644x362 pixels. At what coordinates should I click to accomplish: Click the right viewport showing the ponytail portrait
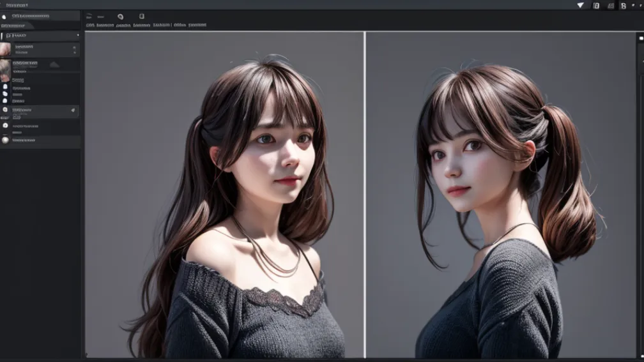(x=501, y=195)
